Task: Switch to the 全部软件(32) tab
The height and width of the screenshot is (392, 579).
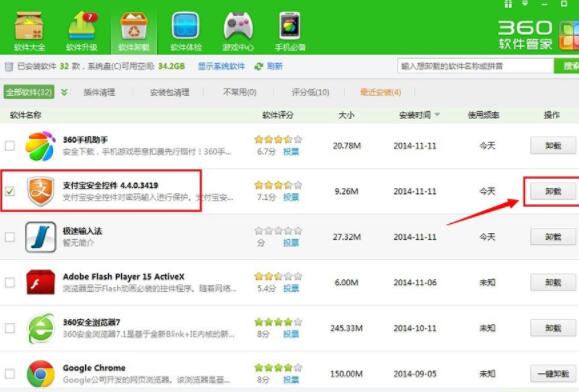Action: tap(29, 92)
